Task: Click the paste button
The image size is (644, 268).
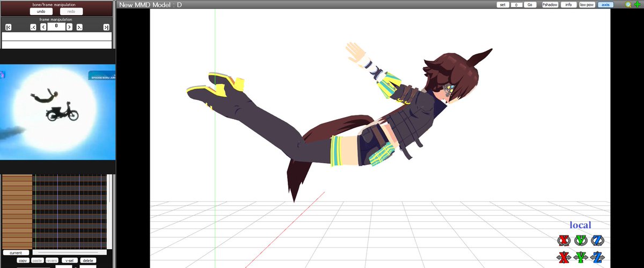Action: click(38, 260)
